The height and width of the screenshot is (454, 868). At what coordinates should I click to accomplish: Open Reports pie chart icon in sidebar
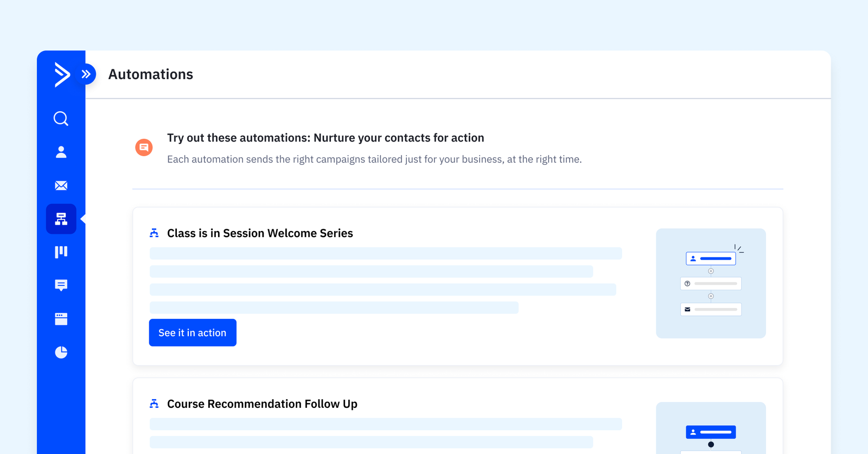61,353
